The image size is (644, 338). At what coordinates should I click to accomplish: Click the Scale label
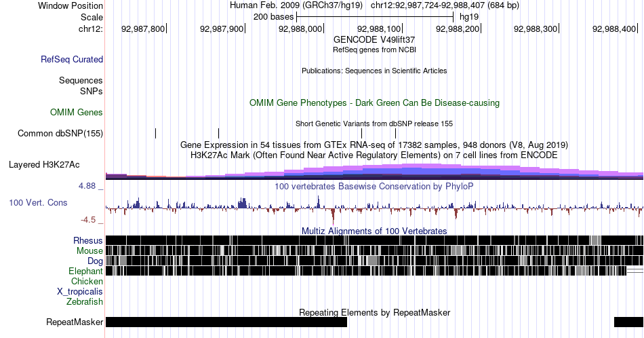coord(92,17)
